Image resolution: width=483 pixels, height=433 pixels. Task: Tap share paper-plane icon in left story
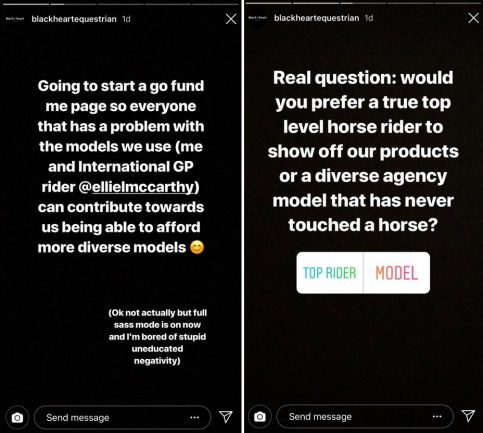point(226,417)
